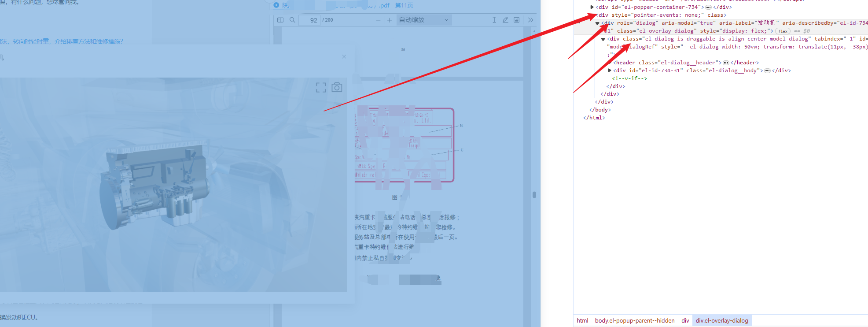Viewport: 868px width, 327px height.
Task: Click the fullscreen icon on the 3D model
Action: 321,88
